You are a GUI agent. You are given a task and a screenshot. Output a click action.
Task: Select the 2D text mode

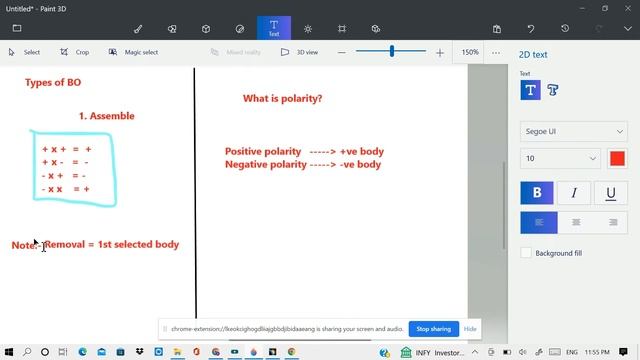pos(530,90)
